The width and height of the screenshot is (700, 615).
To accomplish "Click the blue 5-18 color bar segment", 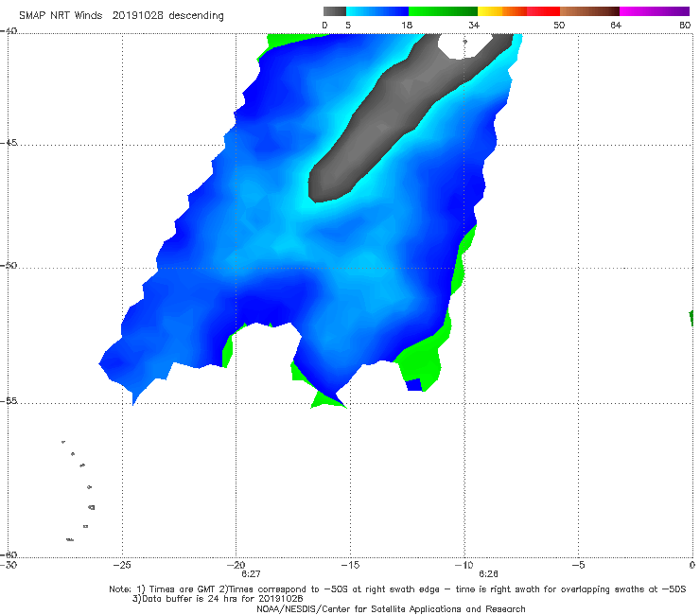I will pos(377,11).
